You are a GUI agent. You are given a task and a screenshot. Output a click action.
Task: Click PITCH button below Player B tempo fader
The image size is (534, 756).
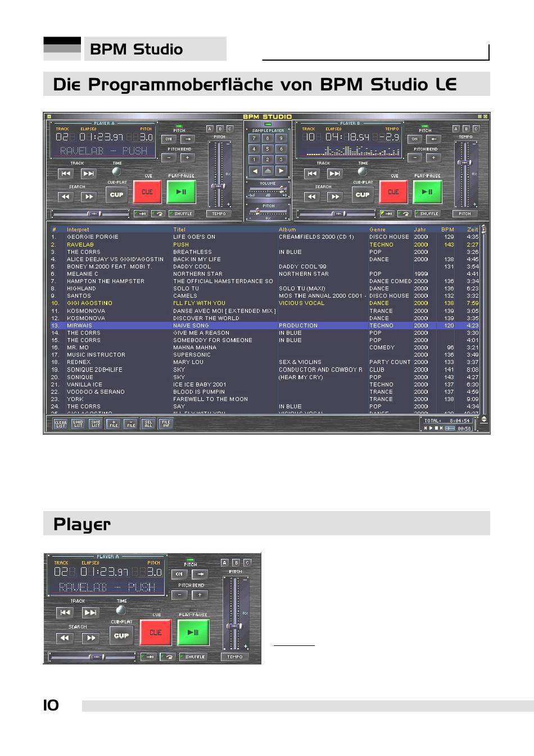pos(465,213)
